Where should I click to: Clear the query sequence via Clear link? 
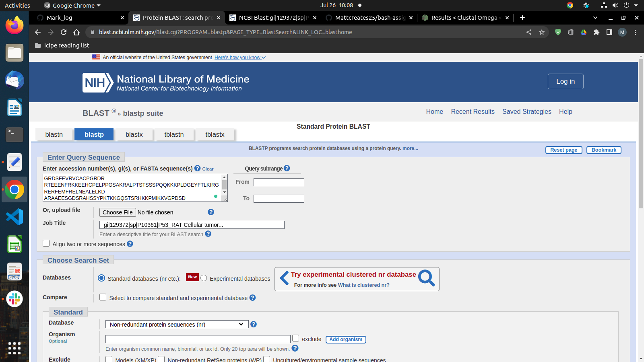coord(208,169)
